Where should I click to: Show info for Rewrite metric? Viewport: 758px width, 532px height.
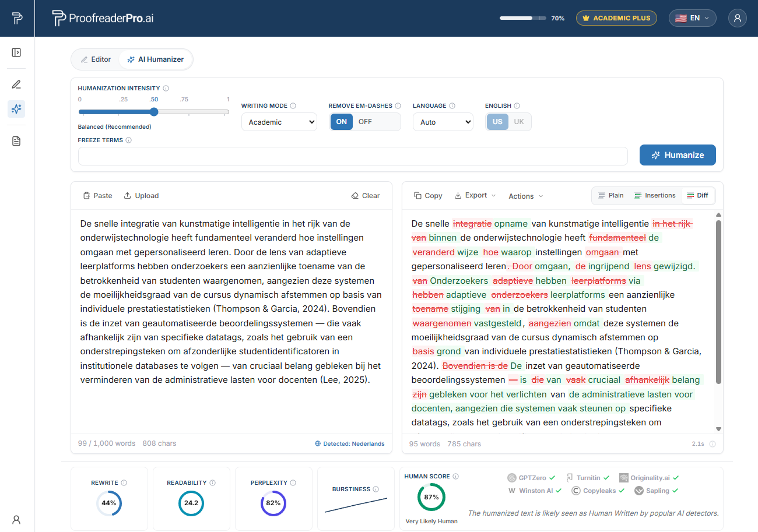coord(124,483)
